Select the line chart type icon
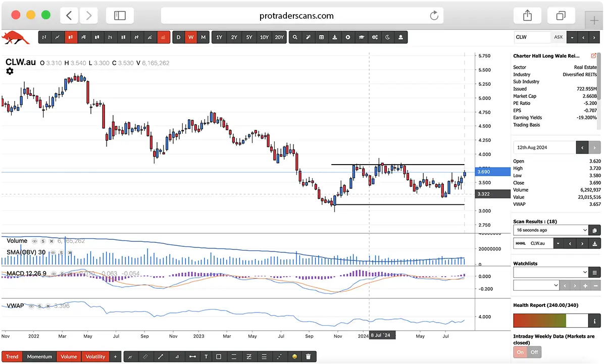Image resolution: width=604 pixels, height=364 pixels. pyautogui.click(x=58, y=37)
